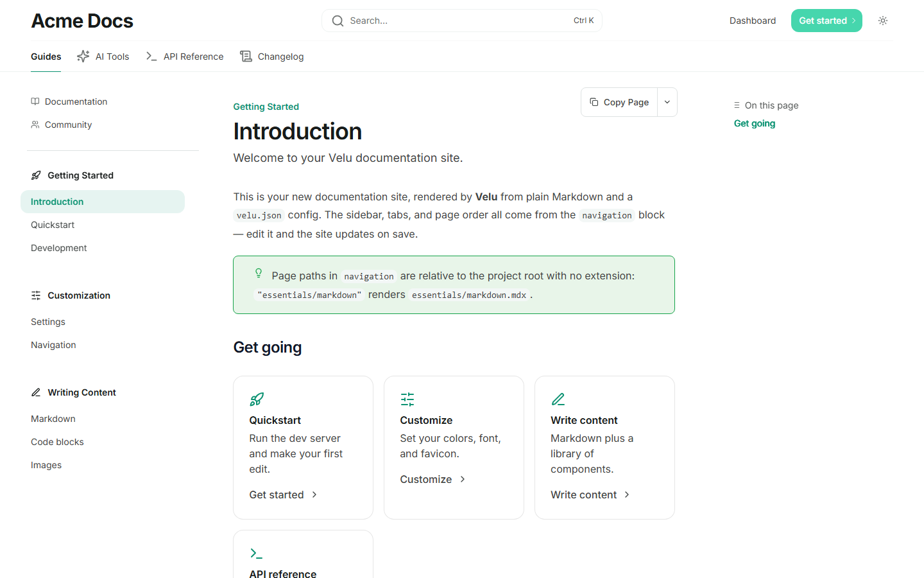Focus the Search input field
Screen dimensions: 924x578
pos(462,21)
